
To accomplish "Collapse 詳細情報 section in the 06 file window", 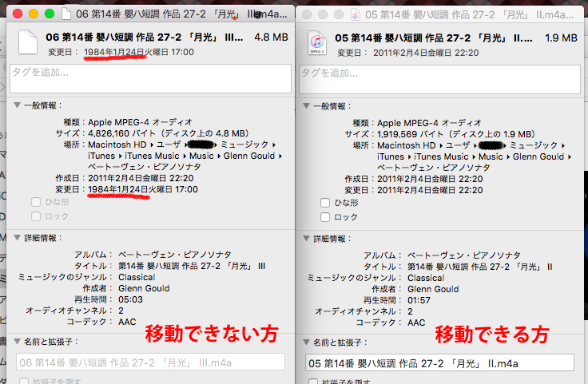I will [x=17, y=238].
